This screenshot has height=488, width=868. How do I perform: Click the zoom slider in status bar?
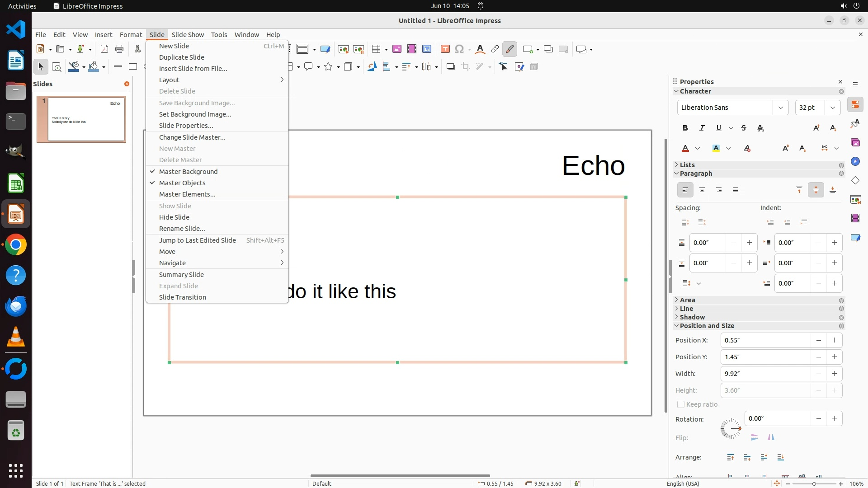click(x=814, y=484)
